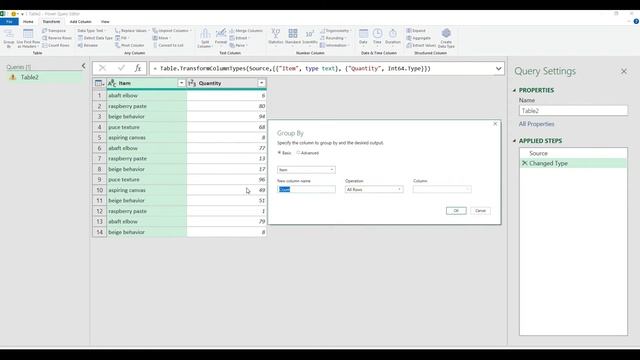
Task: Click inside the formula bar text
Action: 291,69
